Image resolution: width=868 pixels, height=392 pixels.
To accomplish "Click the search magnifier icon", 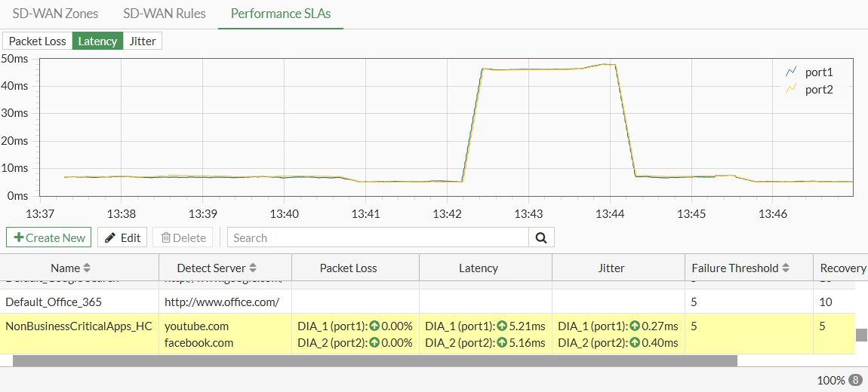I will [x=541, y=237].
